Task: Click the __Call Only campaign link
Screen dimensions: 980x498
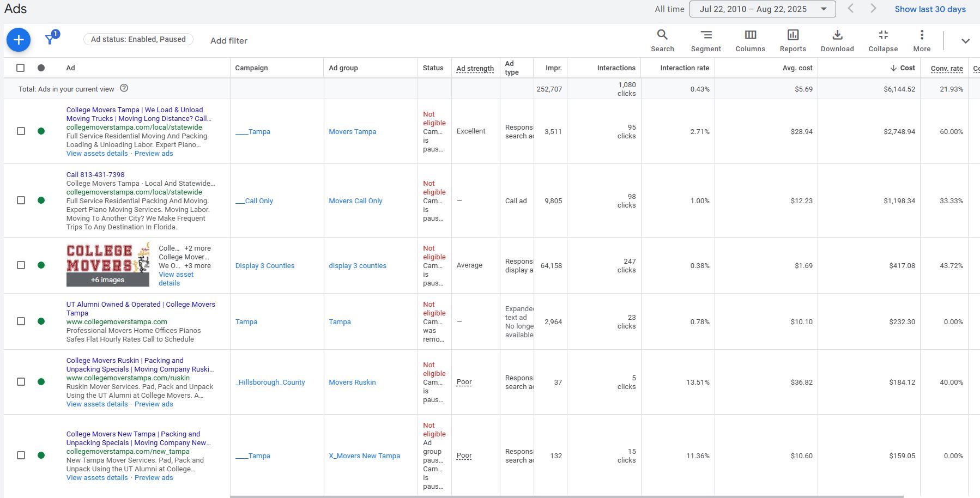Action: [x=254, y=201]
